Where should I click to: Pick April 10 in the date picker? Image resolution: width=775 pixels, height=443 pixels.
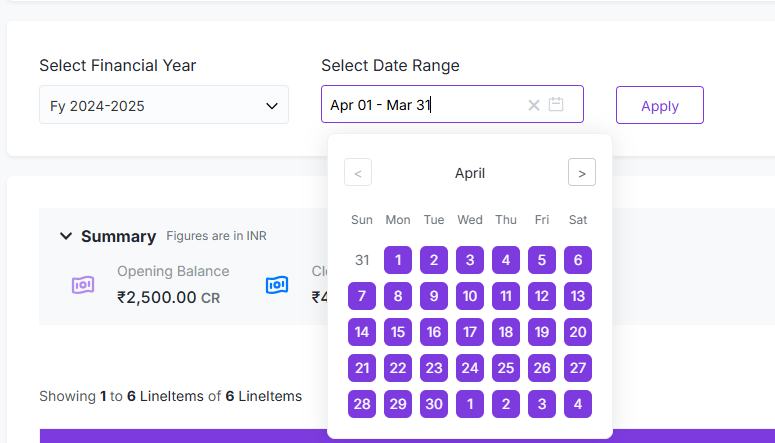coord(470,296)
